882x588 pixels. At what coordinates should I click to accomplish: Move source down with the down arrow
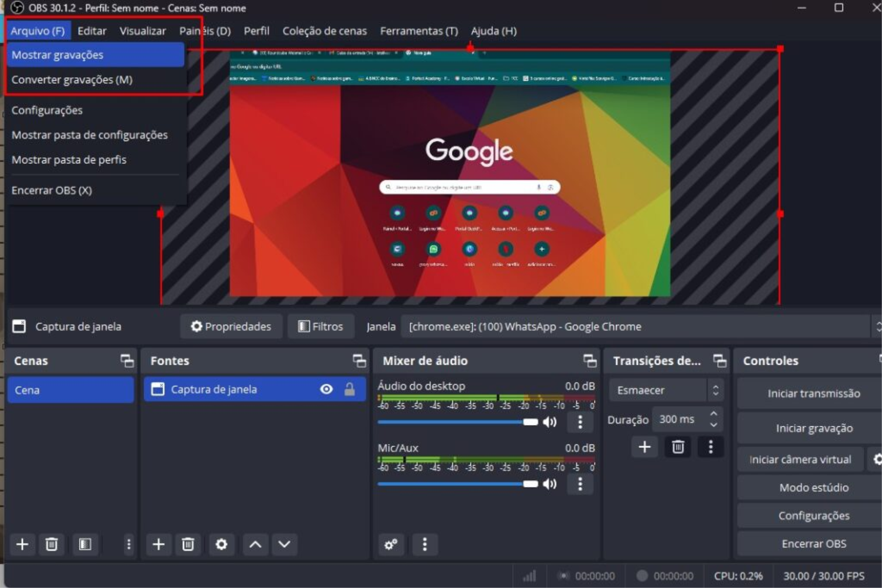pos(284,544)
